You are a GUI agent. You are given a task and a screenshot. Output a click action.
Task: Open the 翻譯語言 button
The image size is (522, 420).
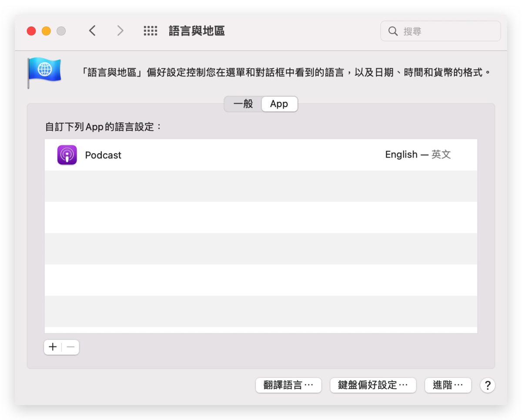(288, 385)
